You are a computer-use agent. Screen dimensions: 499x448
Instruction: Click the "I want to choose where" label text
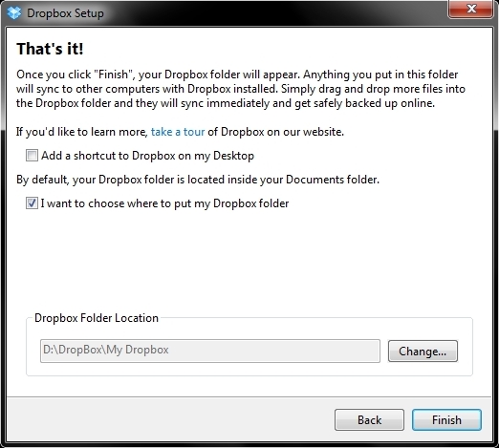[164, 203]
